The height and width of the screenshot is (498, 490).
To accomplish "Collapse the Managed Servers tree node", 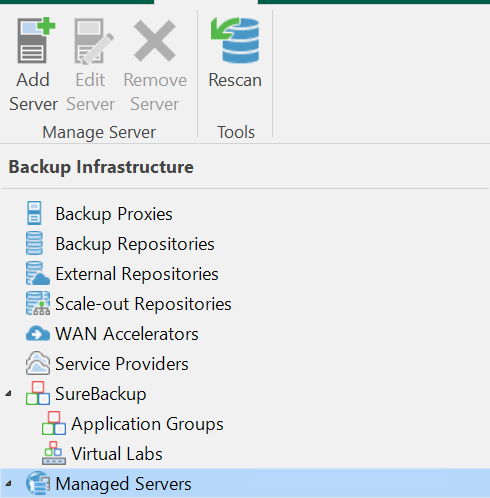I will point(9,484).
